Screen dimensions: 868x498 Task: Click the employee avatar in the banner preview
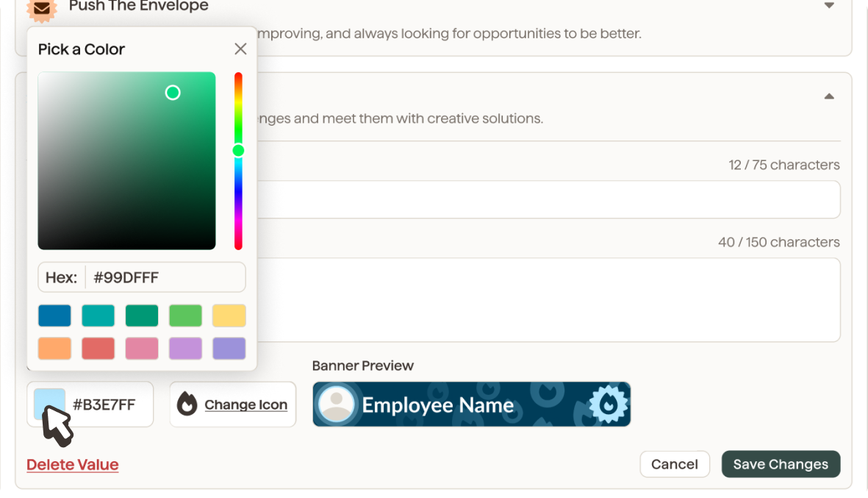point(336,404)
